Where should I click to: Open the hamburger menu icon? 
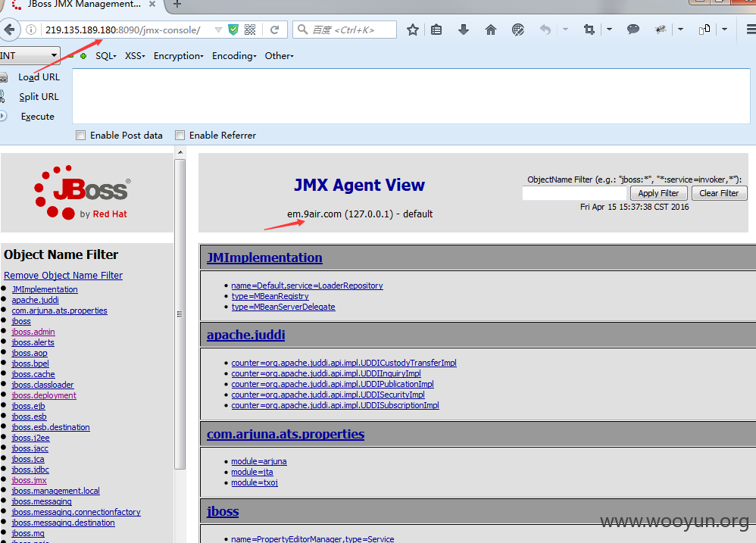pyautogui.click(x=751, y=30)
